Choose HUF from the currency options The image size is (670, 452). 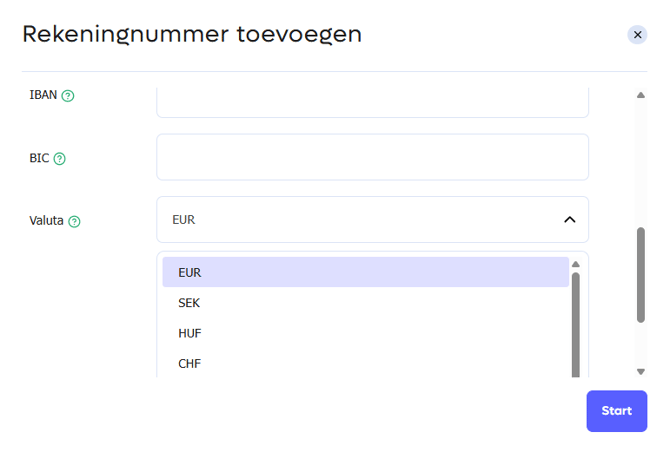pos(365,333)
